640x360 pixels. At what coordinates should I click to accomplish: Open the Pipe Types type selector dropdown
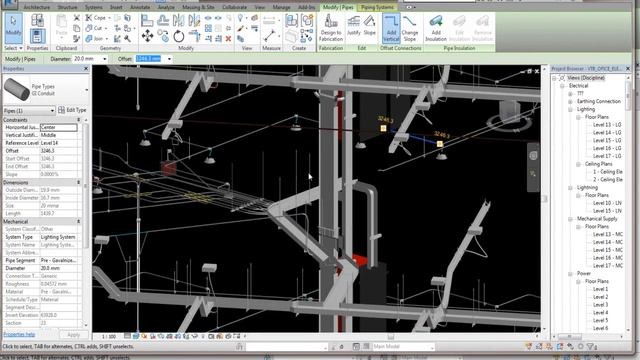(86, 90)
